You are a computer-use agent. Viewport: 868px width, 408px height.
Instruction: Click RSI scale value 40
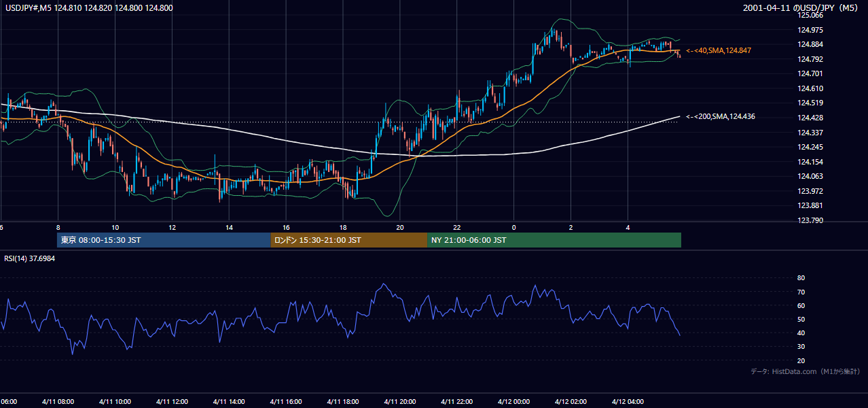point(801,333)
